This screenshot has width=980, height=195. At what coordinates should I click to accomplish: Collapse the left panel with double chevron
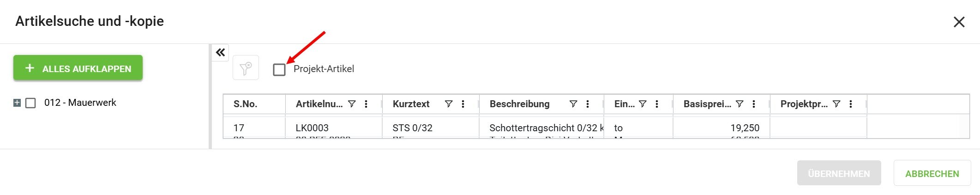click(221, 53)
